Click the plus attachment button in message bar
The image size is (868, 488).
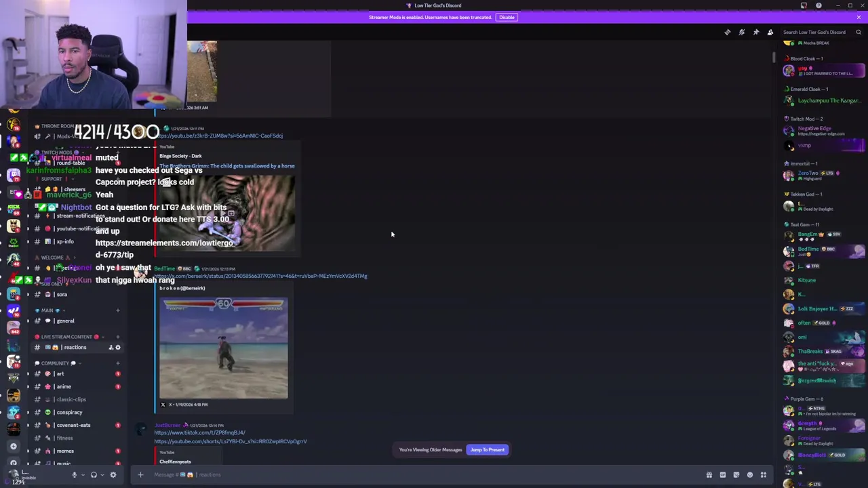pyautogui.click(x=140, y=474)
